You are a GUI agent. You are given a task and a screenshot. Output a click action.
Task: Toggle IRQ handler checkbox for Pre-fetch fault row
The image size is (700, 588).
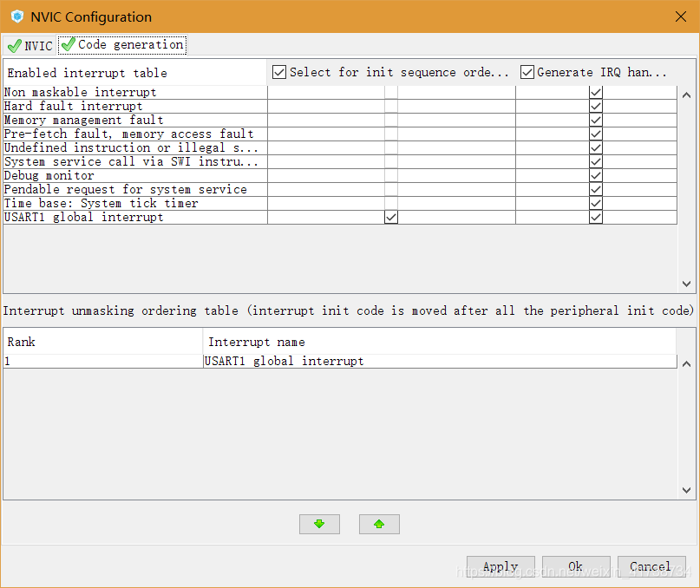coord(596,134)
